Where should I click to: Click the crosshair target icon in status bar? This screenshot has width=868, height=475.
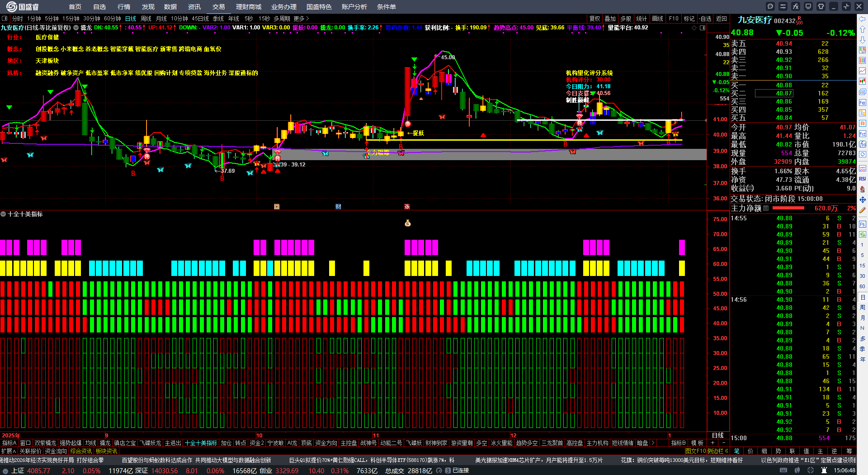point(811,470)
